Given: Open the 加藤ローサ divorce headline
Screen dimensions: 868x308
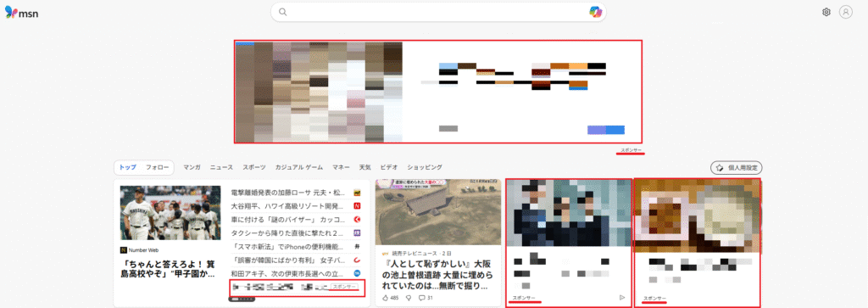Looking at the screenshot, I should (291, 193).
